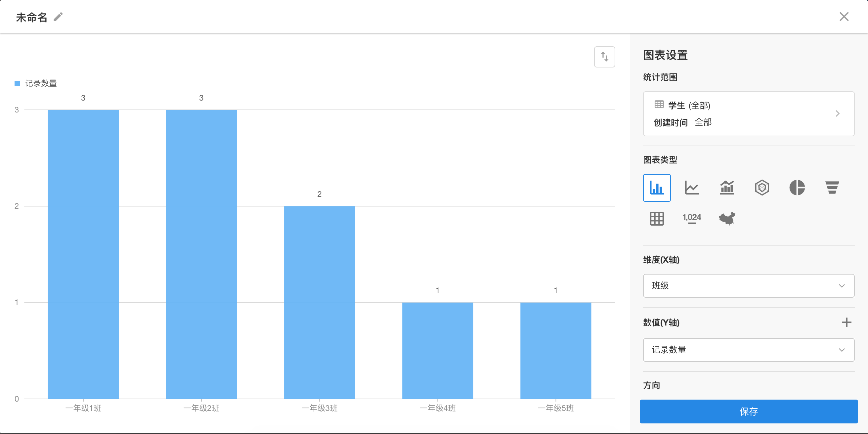Select the radar chart type icon

click(x=762, y=188)
